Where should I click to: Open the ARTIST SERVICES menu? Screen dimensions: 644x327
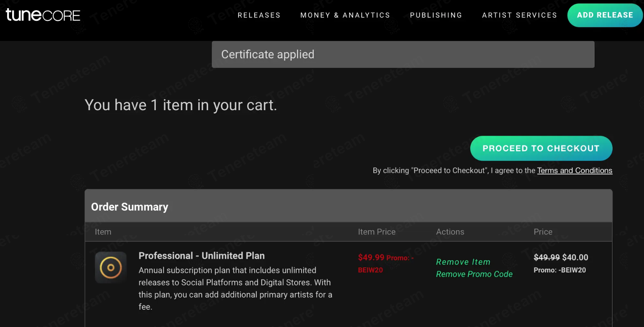point(519,15)
